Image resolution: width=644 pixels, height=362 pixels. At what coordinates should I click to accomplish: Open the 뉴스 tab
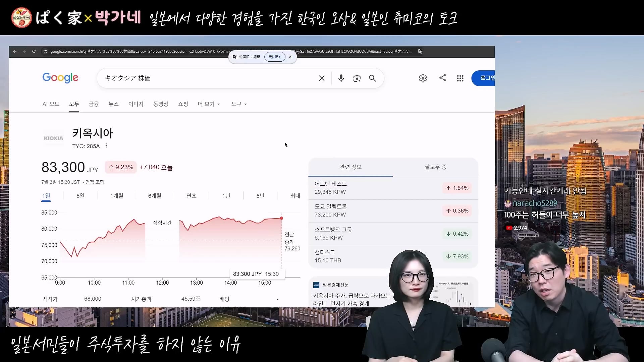(114, 104)
